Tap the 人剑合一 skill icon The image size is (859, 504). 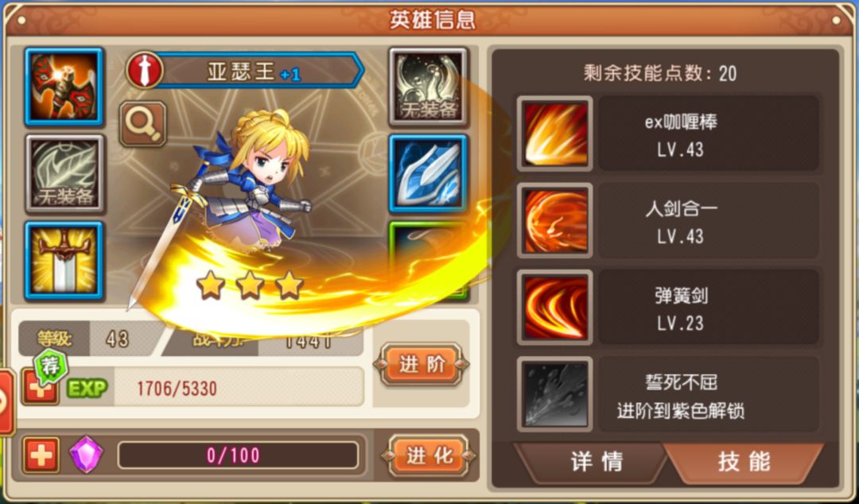(555, 221)
